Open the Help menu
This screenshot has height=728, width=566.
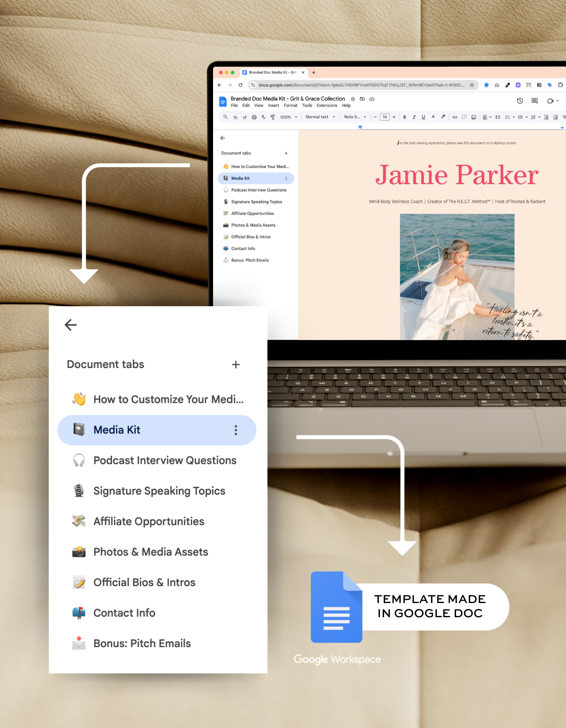point(346,106)
